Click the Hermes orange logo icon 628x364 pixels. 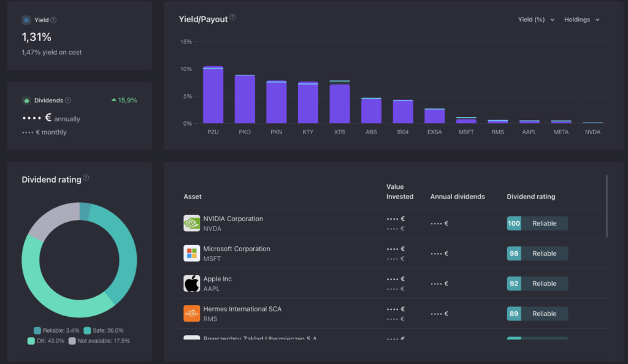[x=192, y=314]
